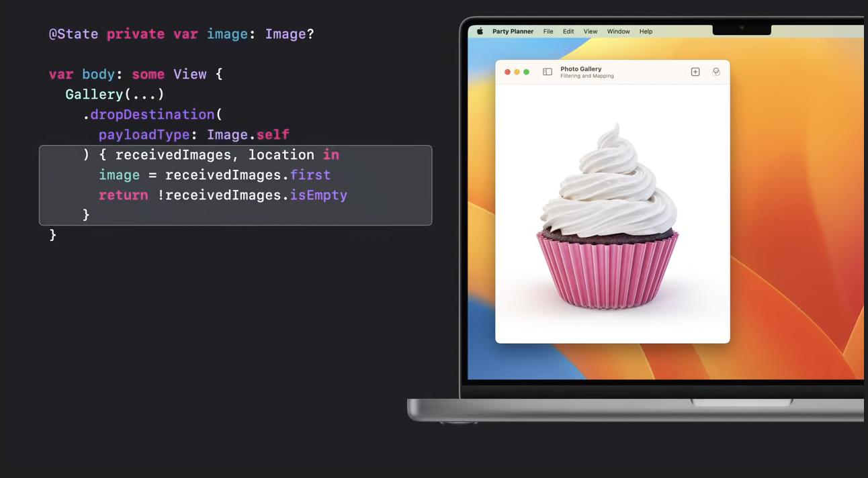
Task: Close the Photo Gallery window
Action: pos(507,72)
